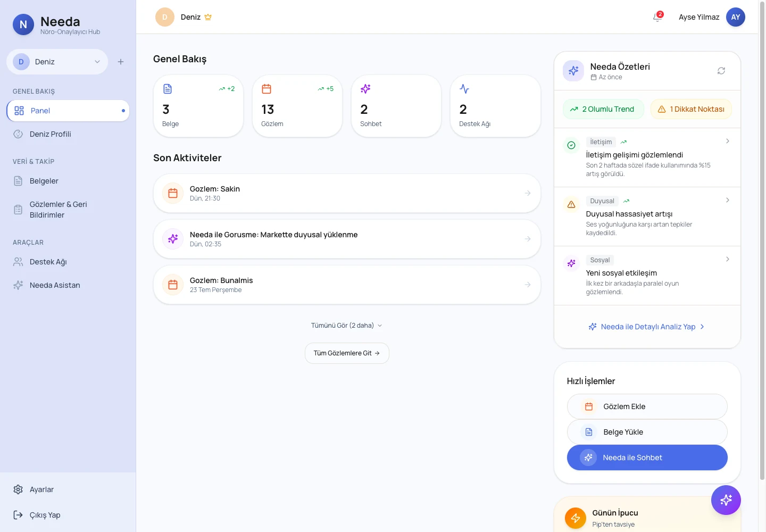Click the AY user avatar

[736, 17]
